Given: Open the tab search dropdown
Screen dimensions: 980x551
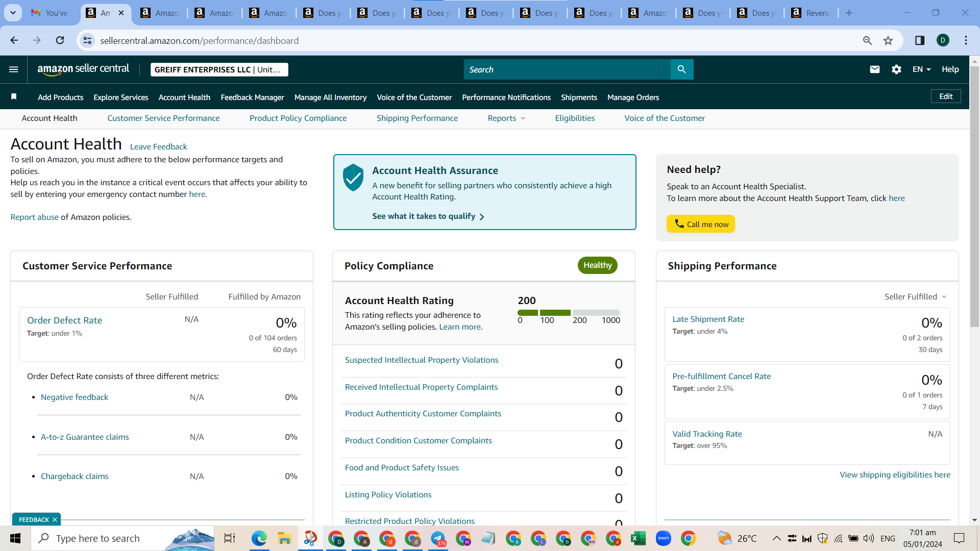Looking at the screenshot, I should pyautogui.click(x=13, y=13).
